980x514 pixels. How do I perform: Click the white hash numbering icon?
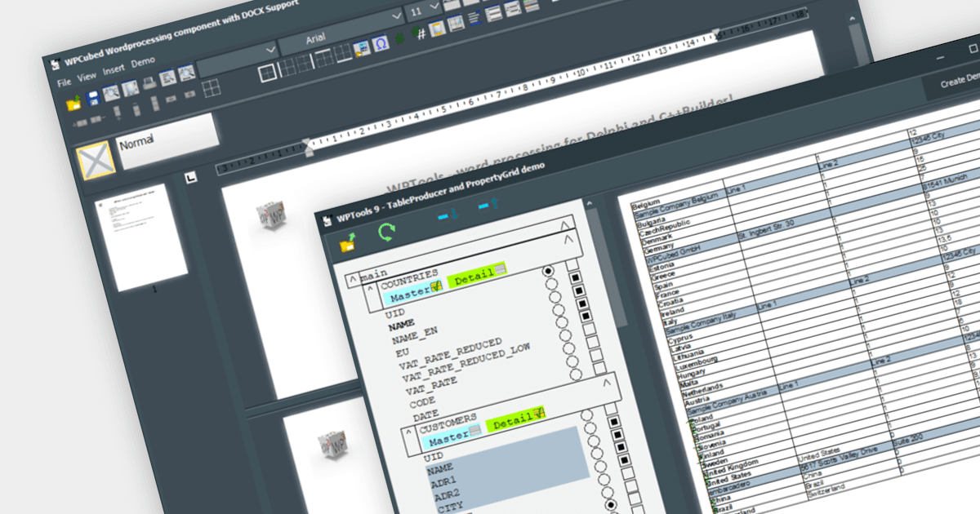[x=420, y=33]
